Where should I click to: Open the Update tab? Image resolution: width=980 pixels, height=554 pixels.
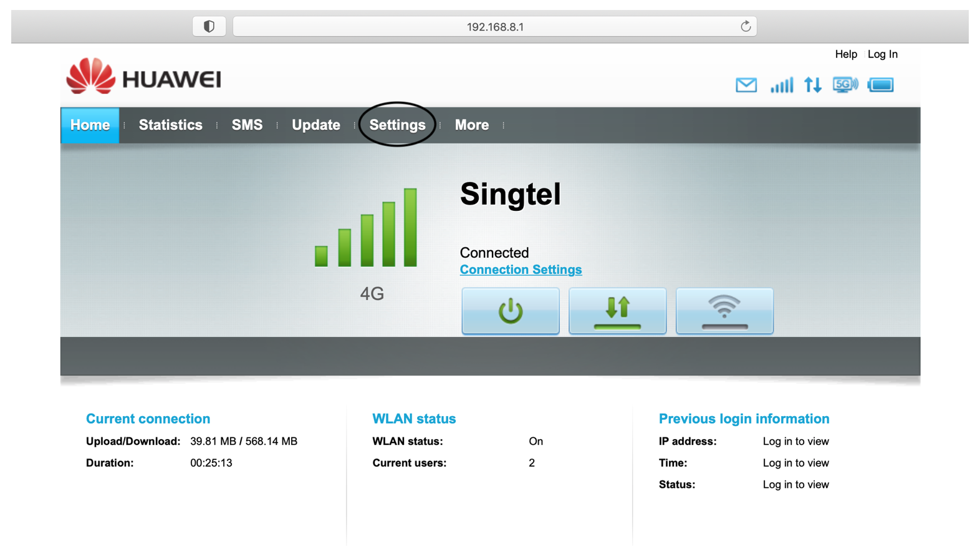click(315, 125)
